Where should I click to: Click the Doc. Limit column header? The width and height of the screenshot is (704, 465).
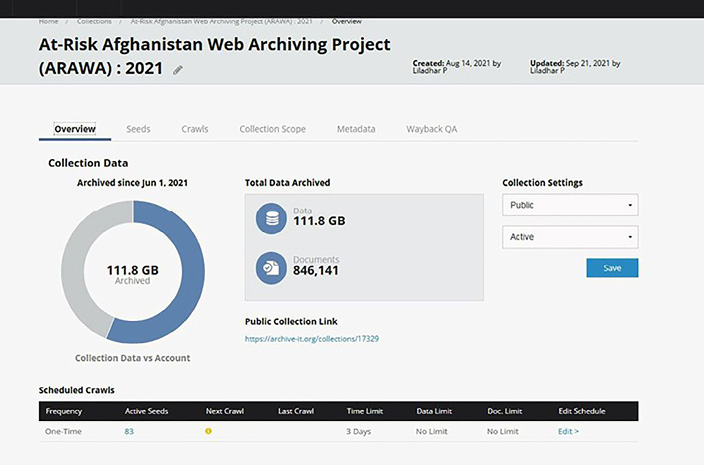click(505, 411)
